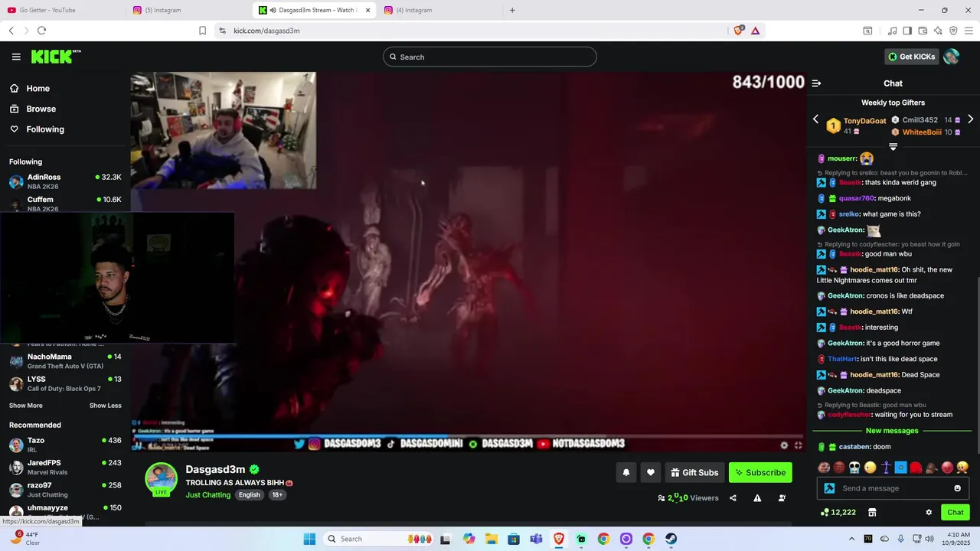The height and width of the screenshot is (551, 980).
Task: Toggle fullscreen on the video player
Action: pos(798,445)
